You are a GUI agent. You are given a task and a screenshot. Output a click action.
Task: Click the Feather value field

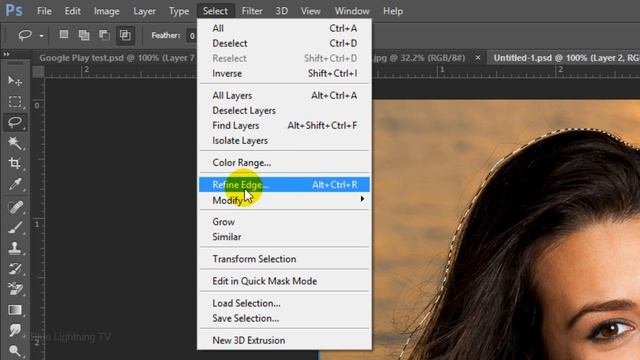[x=191, y=36]
